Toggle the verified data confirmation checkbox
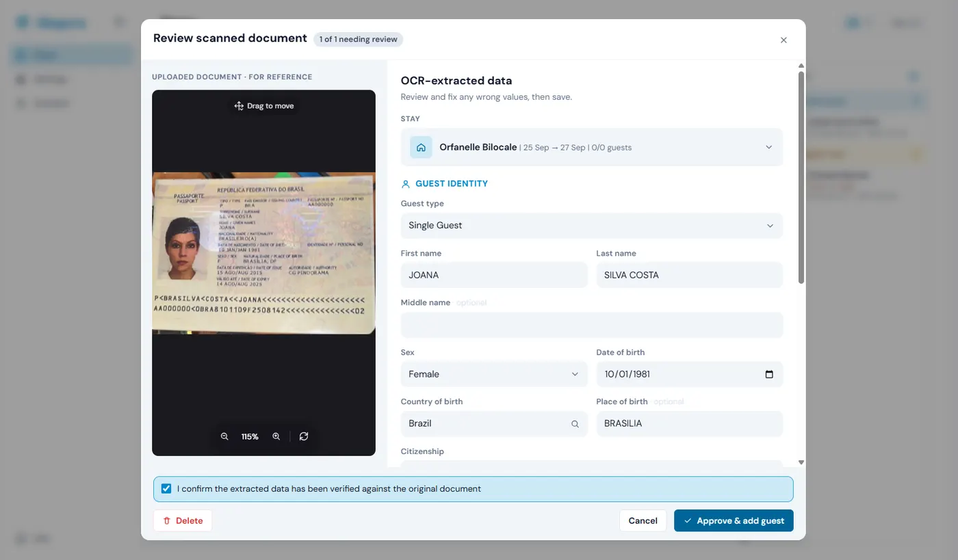The height and width of the screenshot is (560, 958). (x=166, y=489)
